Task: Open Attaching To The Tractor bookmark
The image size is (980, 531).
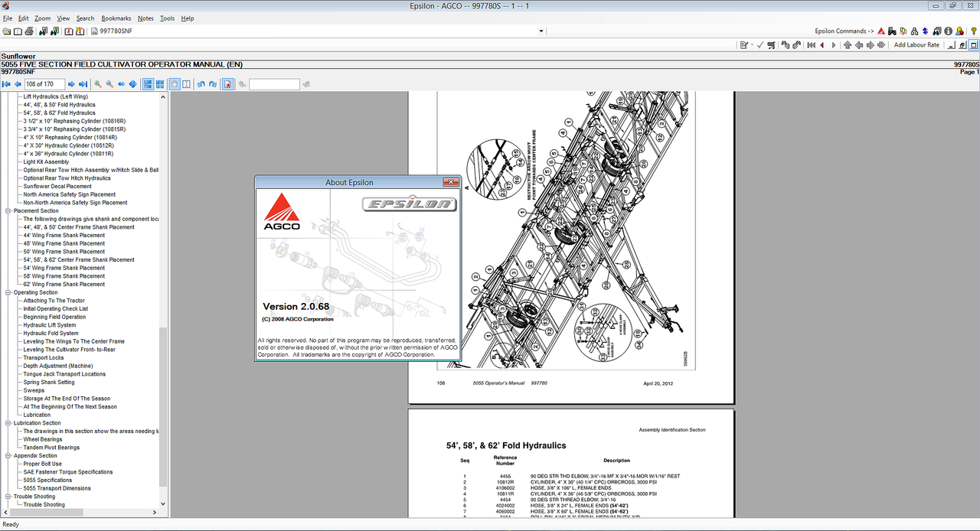Action: 54,301
